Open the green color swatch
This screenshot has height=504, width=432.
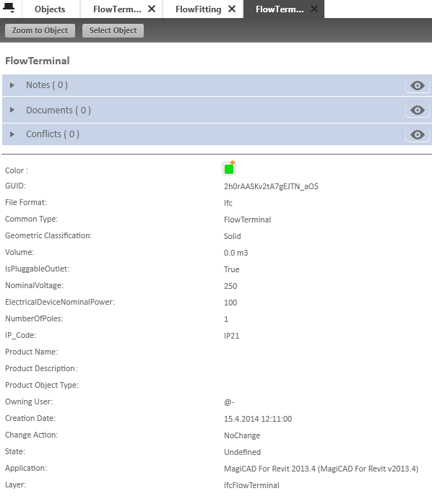click(229, 169)
